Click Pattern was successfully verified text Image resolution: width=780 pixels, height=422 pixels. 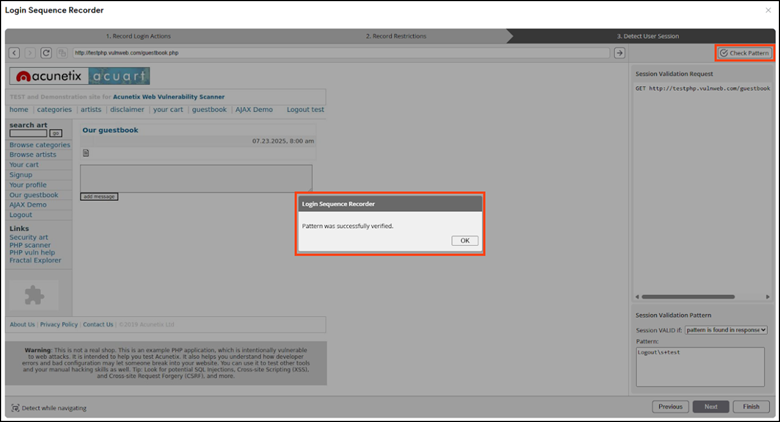348,226
